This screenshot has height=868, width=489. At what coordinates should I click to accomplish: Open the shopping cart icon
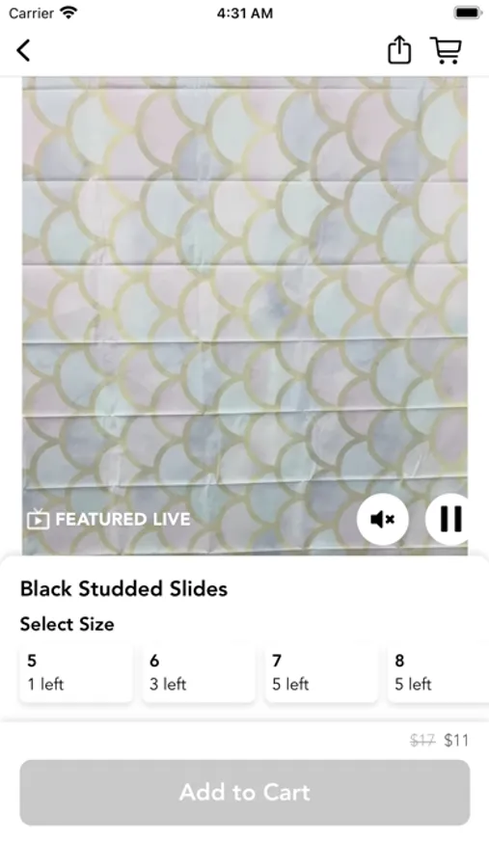[446, 50]
